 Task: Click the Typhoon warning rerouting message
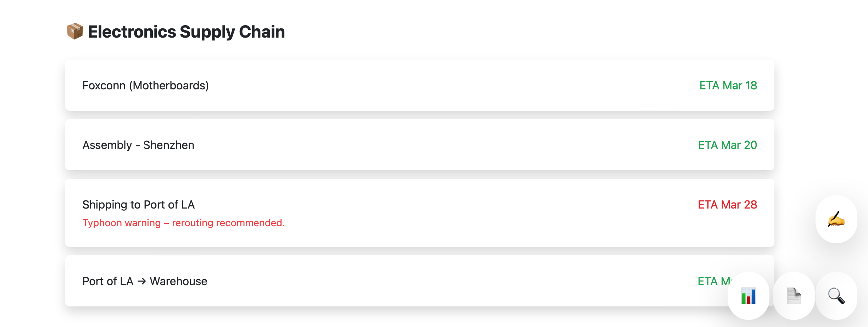(183, 223)
